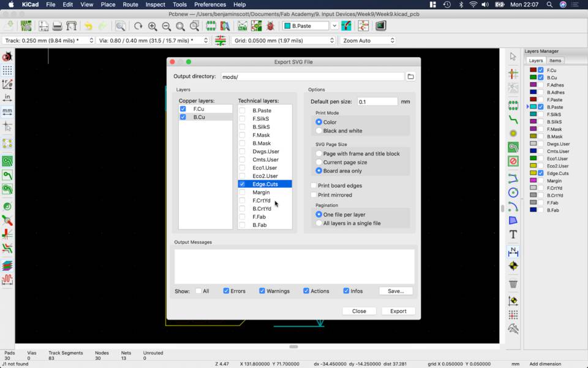Viewport: 588px width, 368px height.
Task: Toggle grid display on left toolbar
Action: pyautogui.click(x=7, y=70)
